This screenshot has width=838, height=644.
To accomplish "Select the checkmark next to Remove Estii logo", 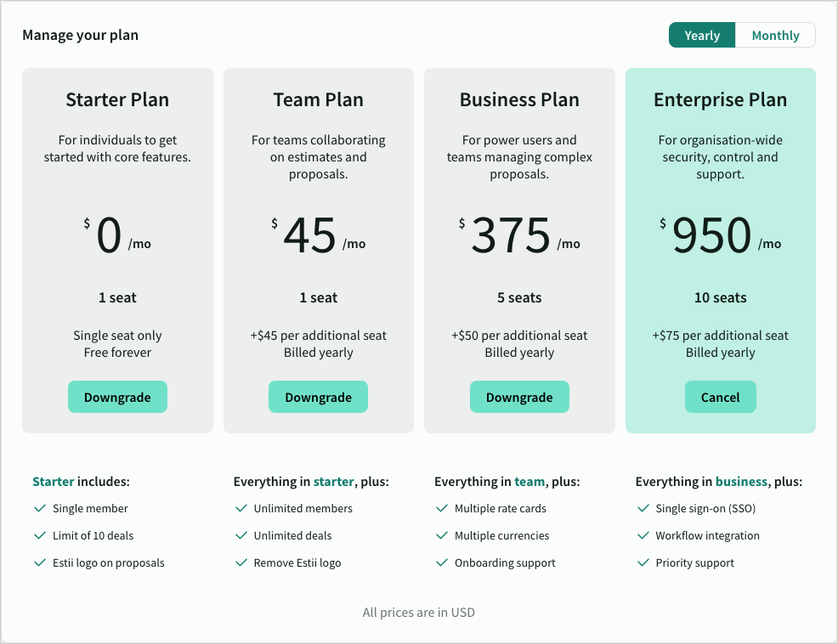I will pyautogui.click(x=241, y=562).
